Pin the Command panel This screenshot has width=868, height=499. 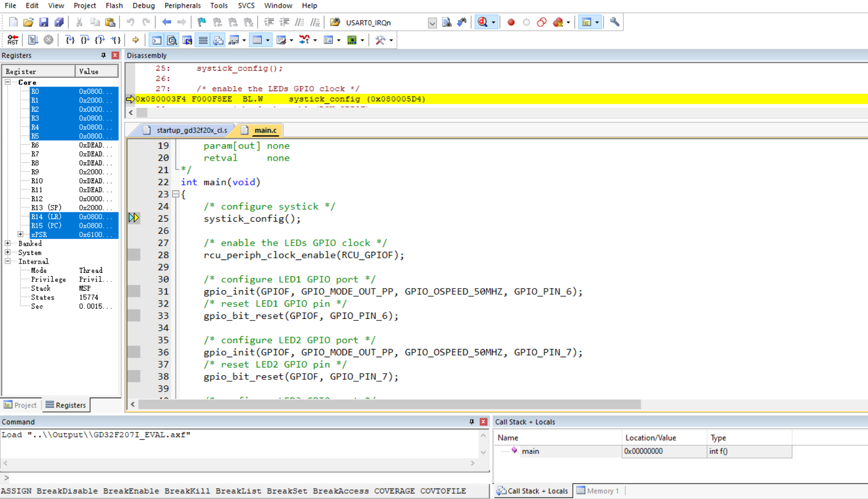coord(472,422)
